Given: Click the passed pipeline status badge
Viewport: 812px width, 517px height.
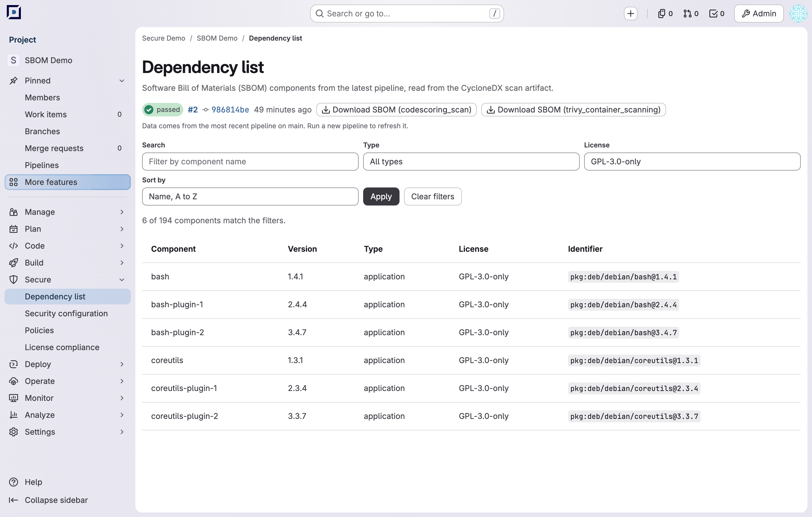Looking at the screenshot, I should (x=162, y=110).
